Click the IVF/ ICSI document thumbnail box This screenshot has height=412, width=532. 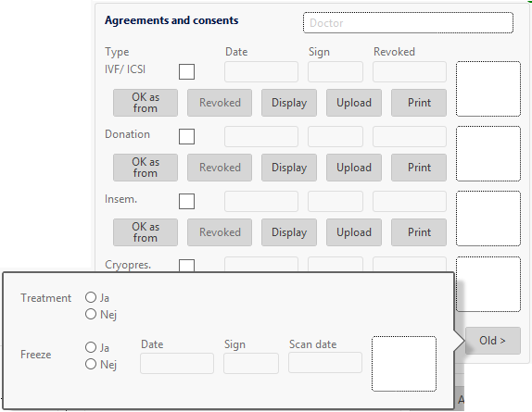[x=488, y=89]
